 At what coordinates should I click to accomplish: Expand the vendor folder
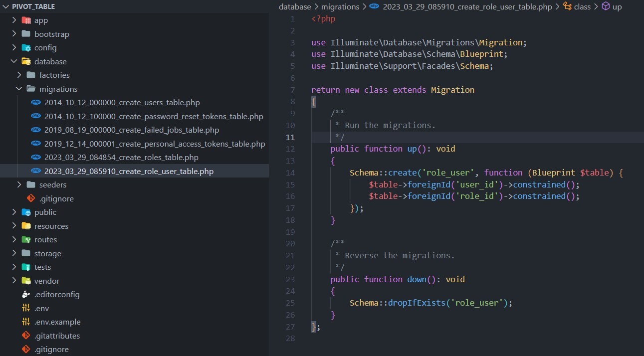click(13, 280)
